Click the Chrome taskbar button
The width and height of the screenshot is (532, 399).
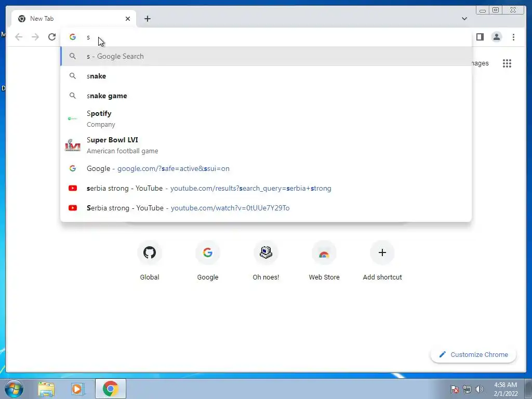pos(111,389)
